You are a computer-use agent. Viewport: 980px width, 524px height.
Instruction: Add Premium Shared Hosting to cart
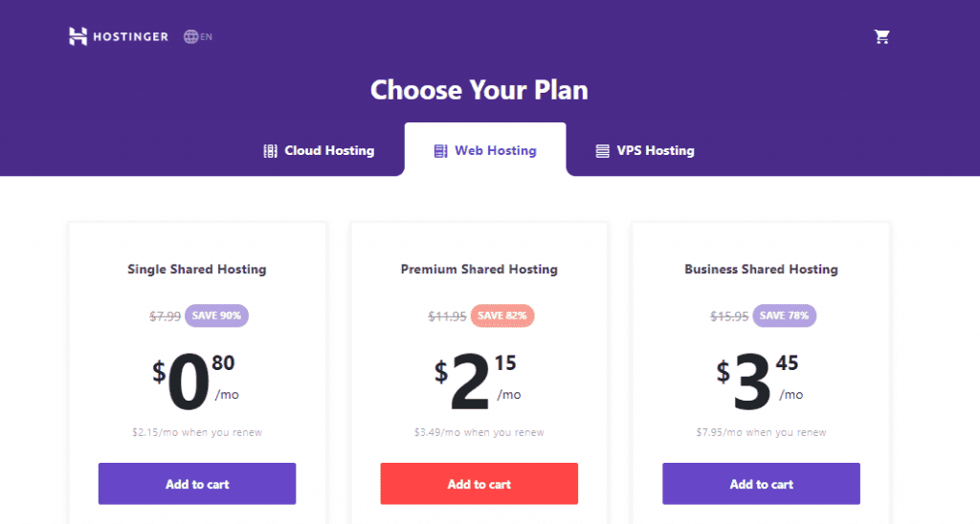point(479,484)
